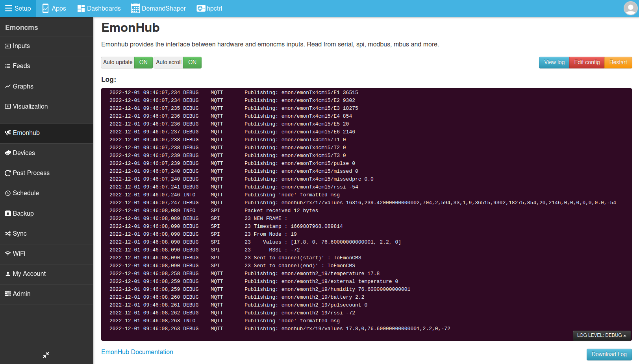The image size is (639, 364).
Task: Click the Download Log button
Action: 609,354
